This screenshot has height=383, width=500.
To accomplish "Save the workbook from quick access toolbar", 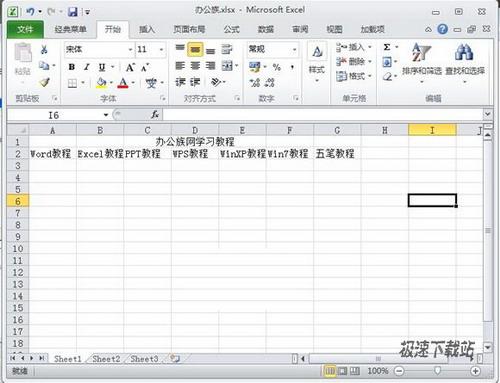I will point(72,12).
